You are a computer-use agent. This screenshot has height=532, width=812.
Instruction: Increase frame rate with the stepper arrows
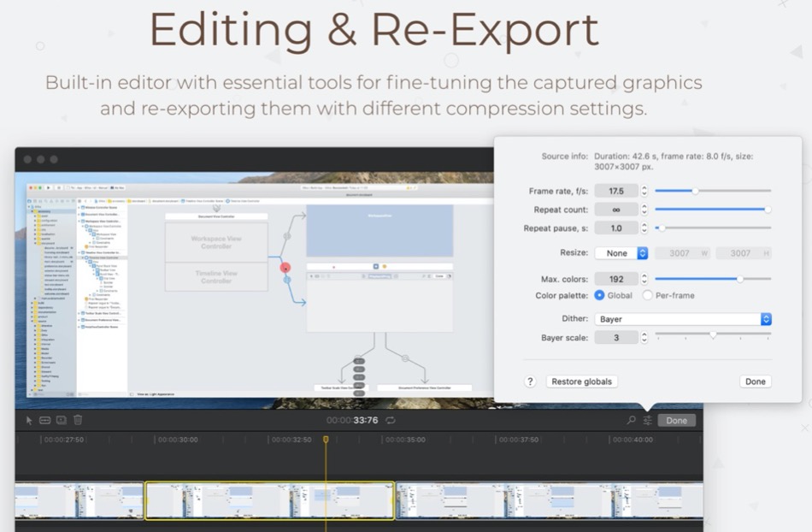(x=645, y=190)
